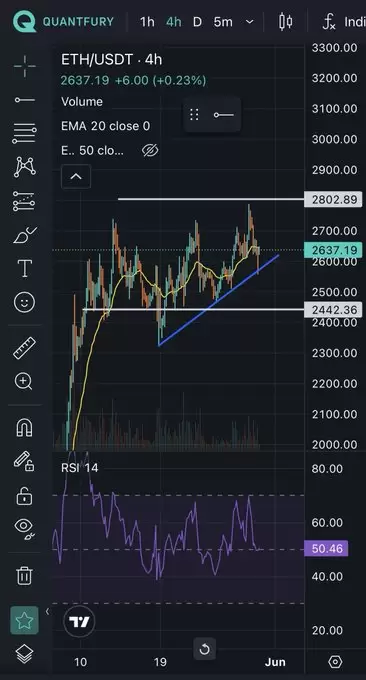The height and width of the screenshot is (680, 366).
Task: Click the 2802.89 price level label
Action: (x=333, y=199)
